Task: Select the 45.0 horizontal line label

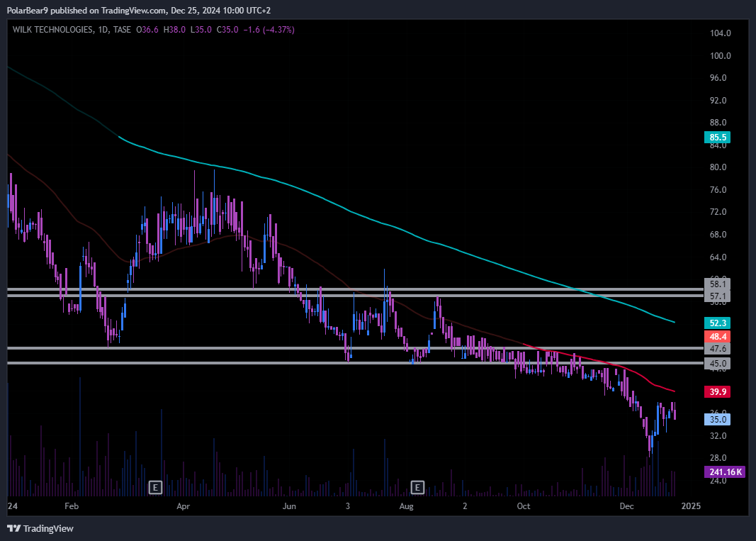Action: pos(718,364)
